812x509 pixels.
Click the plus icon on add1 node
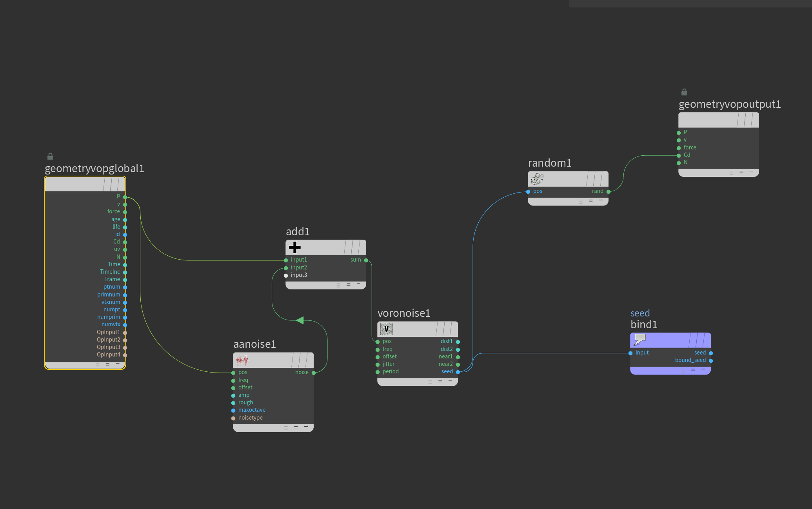294,247
